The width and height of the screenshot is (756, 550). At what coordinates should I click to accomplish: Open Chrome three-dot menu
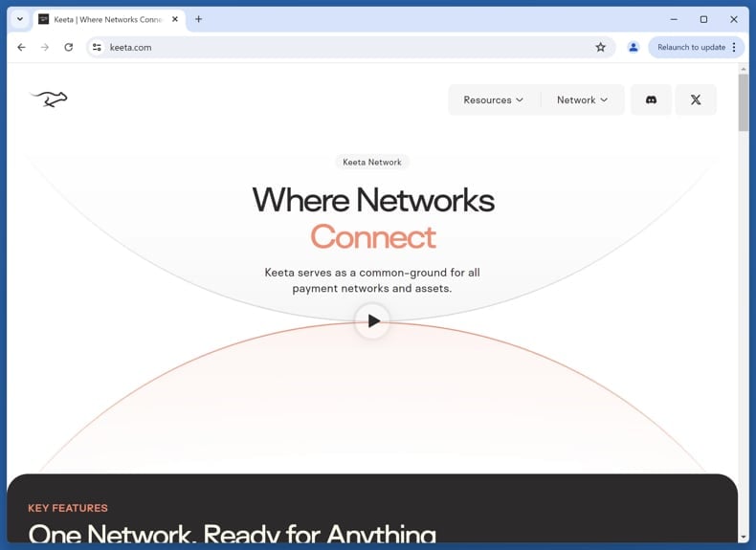(x=734, y=47)
